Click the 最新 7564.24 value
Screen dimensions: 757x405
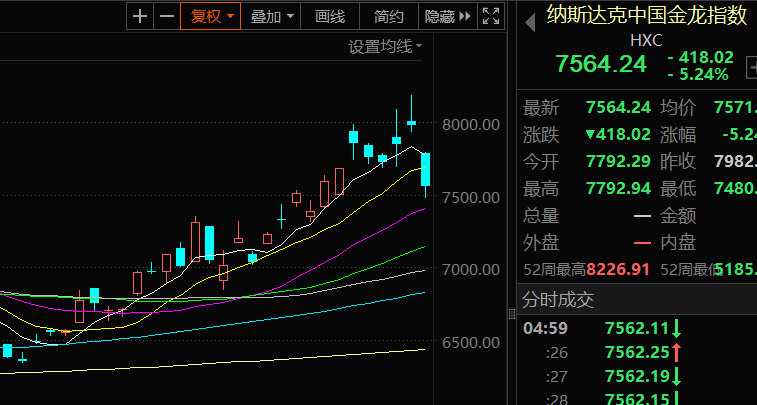point(618,107)
